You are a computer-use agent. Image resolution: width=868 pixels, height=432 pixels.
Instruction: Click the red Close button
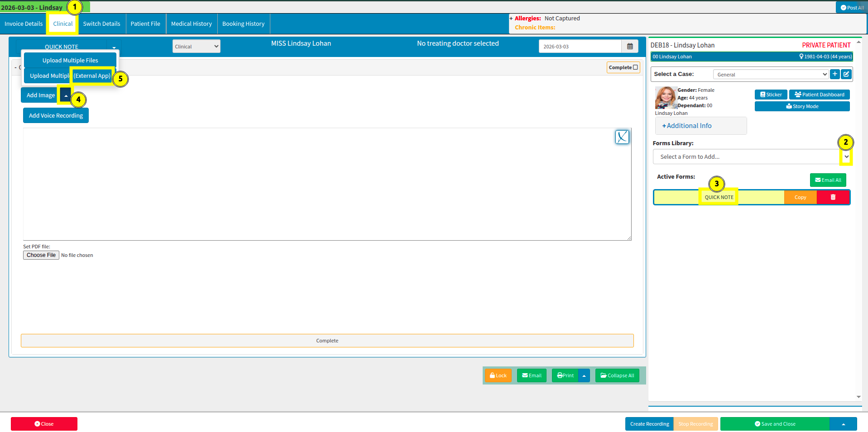pos(44,424)
